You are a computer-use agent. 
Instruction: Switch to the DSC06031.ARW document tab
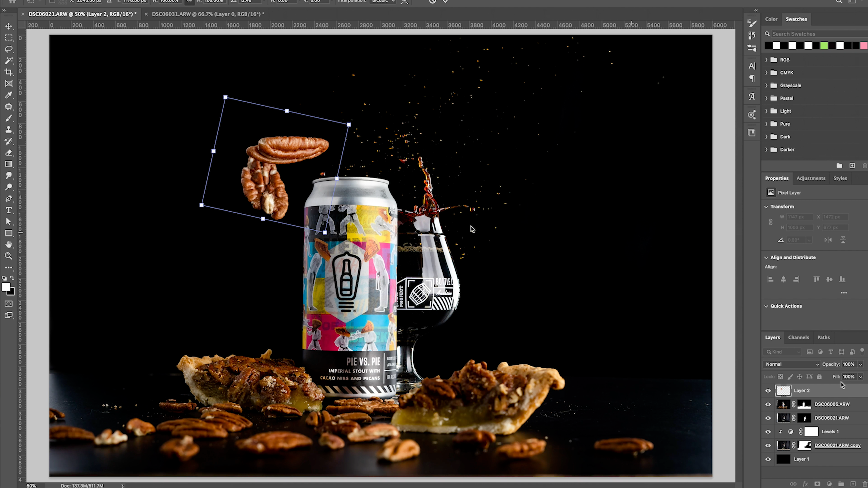pos(208,14)
